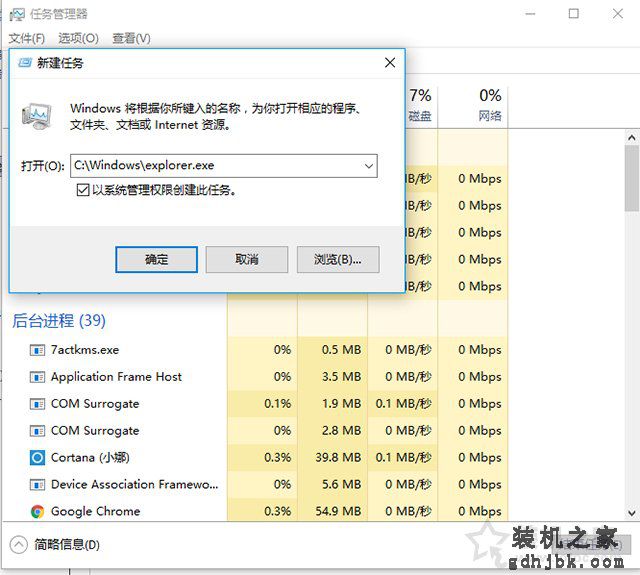Image resolution: width=640 pixels, height=575 pixels.
Task: Toggle create task with administrative privileges checkbox
Action: click(83, 190)
